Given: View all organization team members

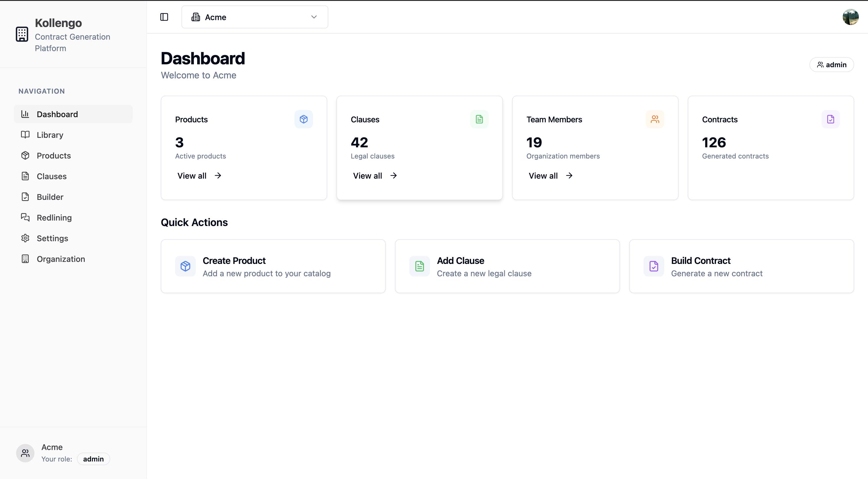Looking at the screenshot, I should tap(550, 176).
